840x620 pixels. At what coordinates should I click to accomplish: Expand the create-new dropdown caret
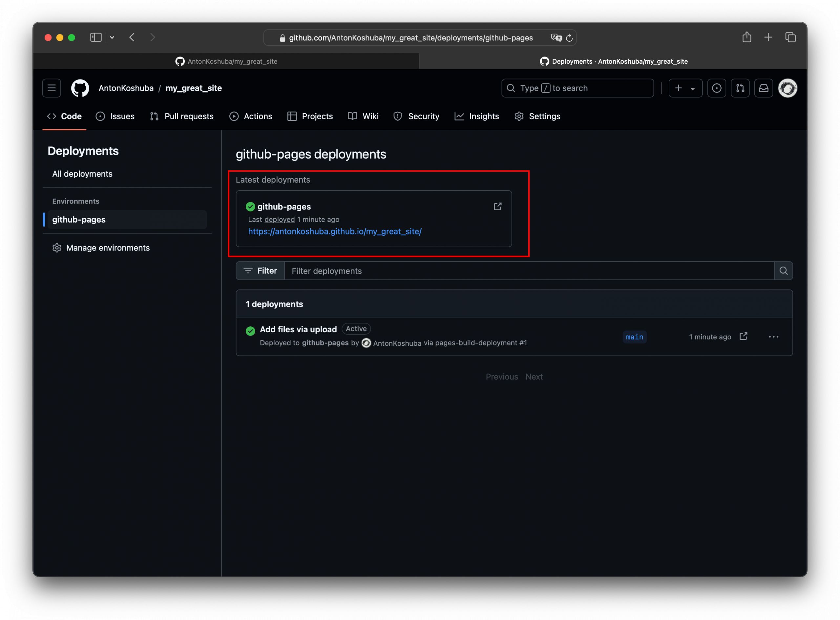tap(693, 89)
